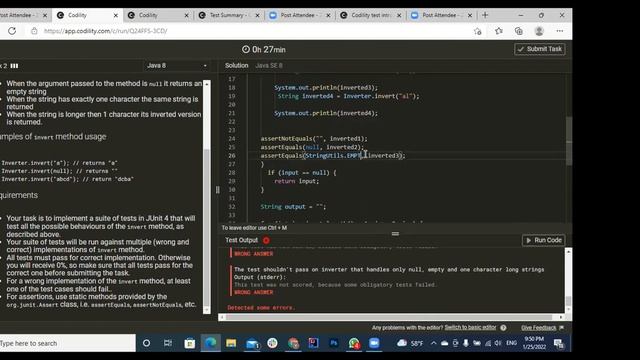Screen dimensions: 640x360
Task: Open the Java 8 language dropdown
Action: click(177, 66)
